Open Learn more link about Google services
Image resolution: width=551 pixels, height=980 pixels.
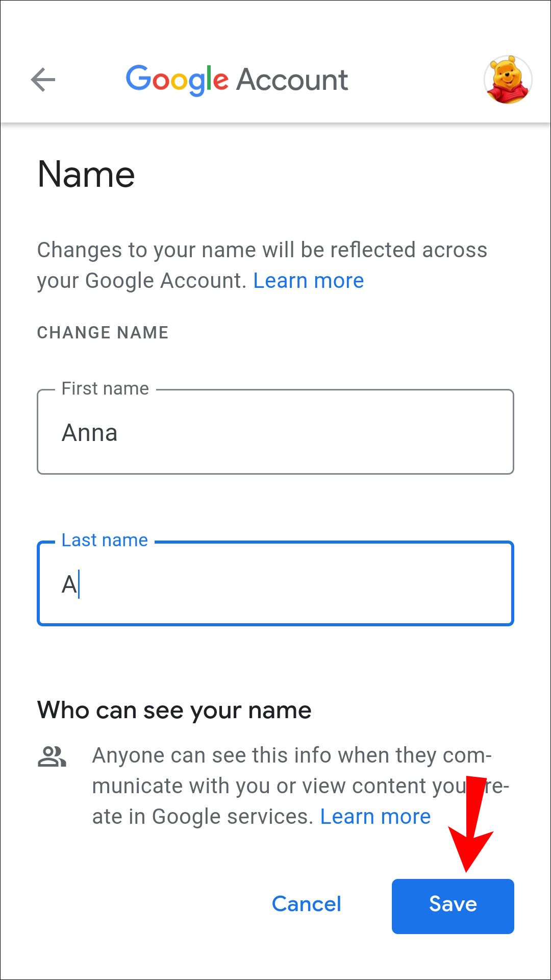tap(375, 817)
